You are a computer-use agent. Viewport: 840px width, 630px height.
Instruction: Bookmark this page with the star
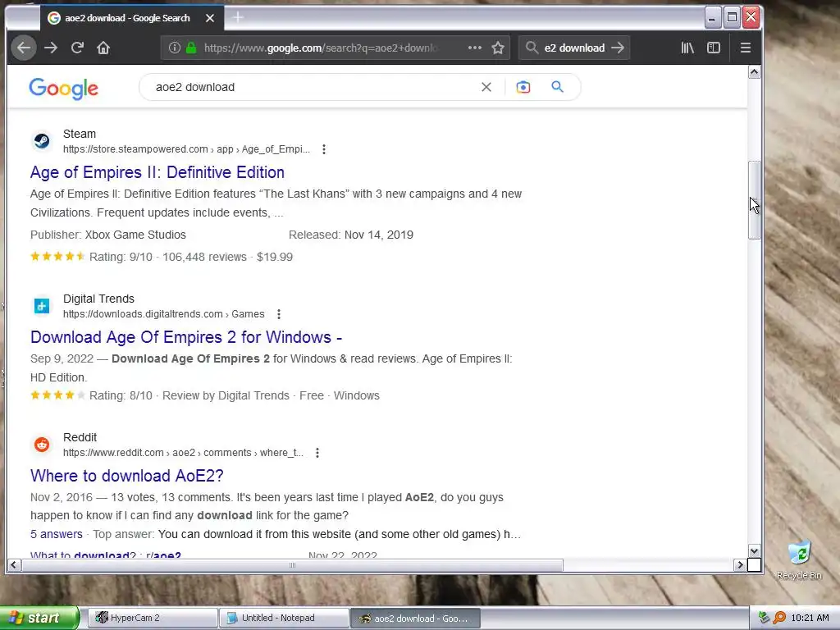[x=498, y=48]
